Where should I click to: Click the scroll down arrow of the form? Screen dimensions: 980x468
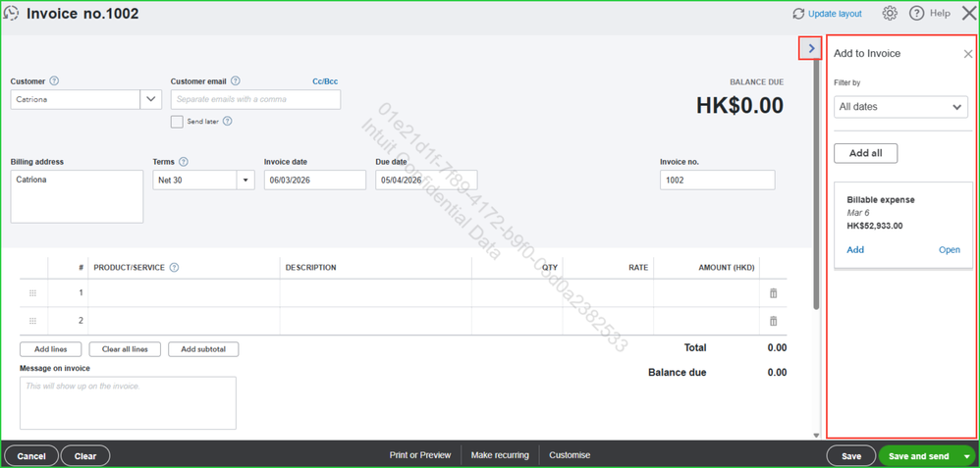816,435
